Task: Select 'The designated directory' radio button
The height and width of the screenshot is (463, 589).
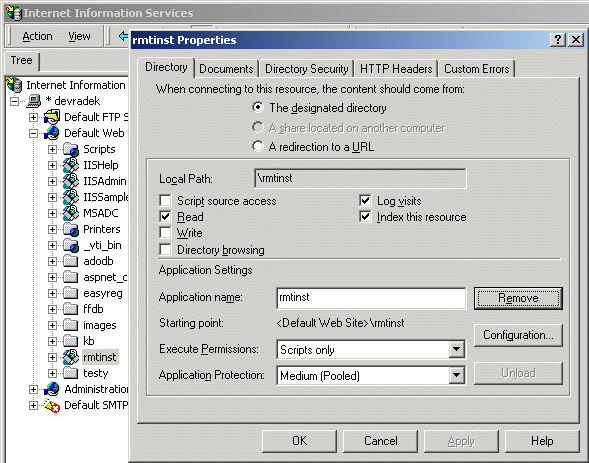Action: pyautogui.click(x=258, y=107)
